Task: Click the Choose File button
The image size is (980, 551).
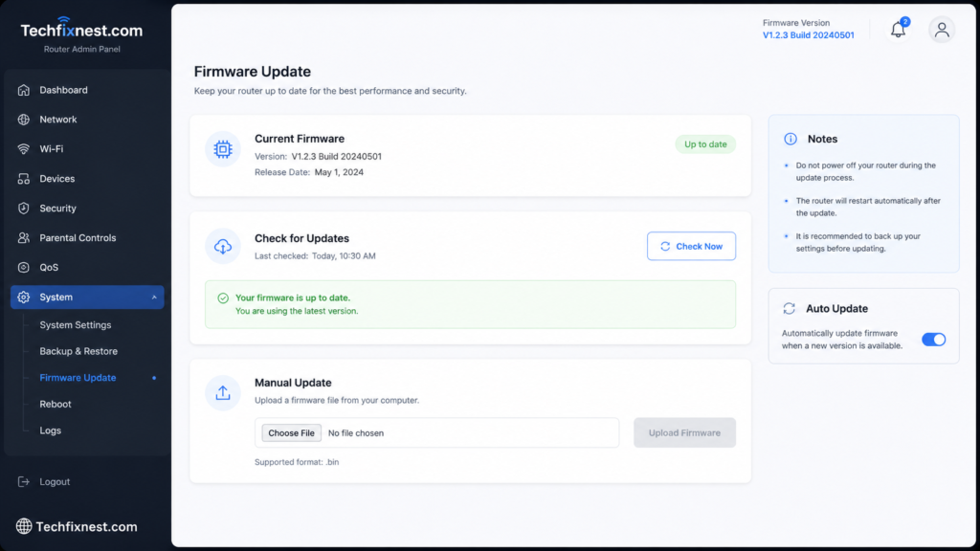Action: click(291, 433)
